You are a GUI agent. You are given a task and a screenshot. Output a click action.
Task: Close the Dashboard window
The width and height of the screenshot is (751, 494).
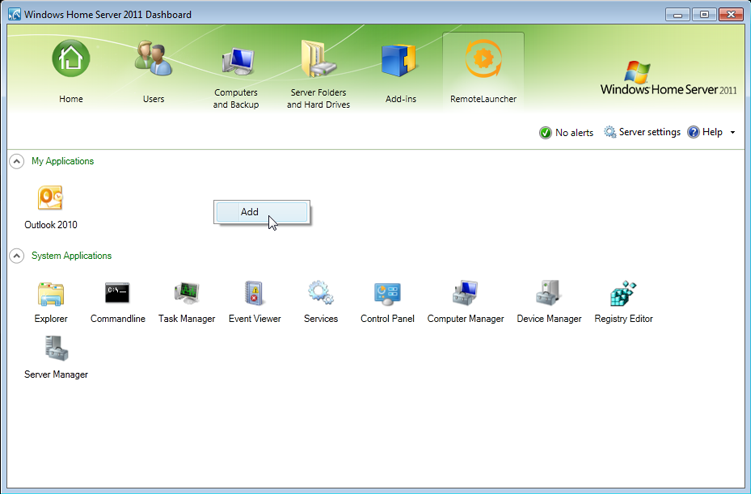tap(731, 14)
